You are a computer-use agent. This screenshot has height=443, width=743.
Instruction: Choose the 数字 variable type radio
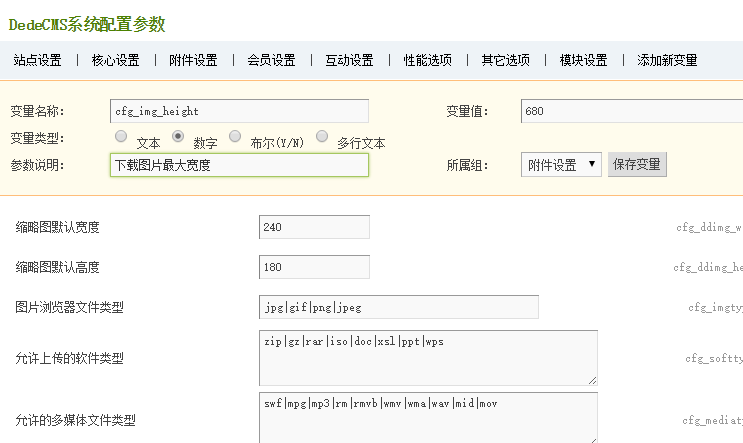178,136
